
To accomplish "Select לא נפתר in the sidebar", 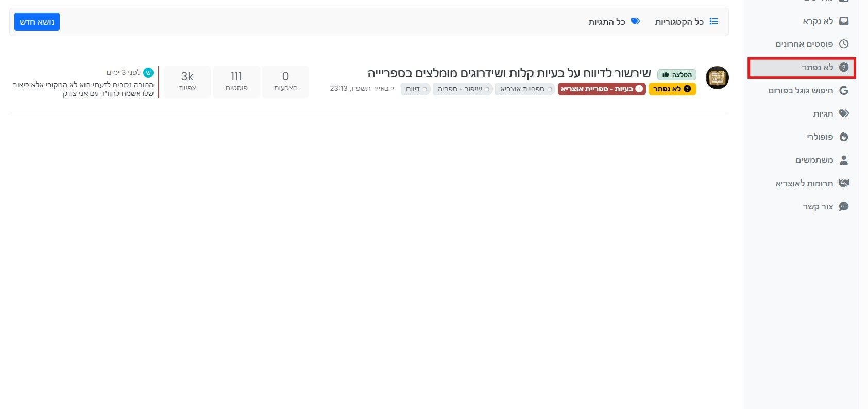I will [802, 68].
